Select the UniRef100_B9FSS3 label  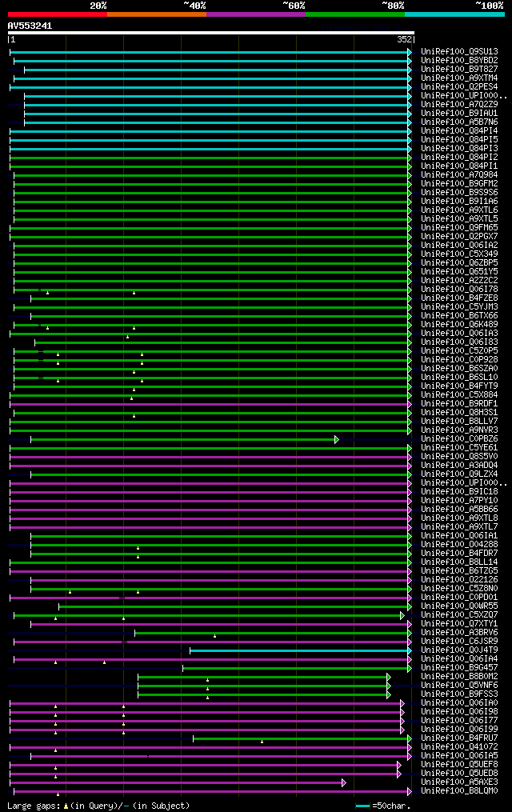(x=459, y=694)
